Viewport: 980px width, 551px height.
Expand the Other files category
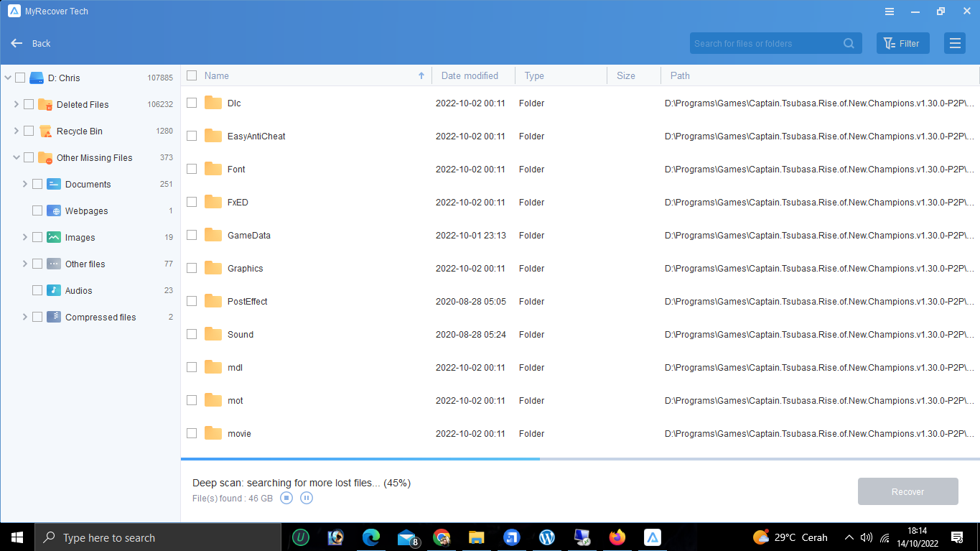(x=25, y=264)
